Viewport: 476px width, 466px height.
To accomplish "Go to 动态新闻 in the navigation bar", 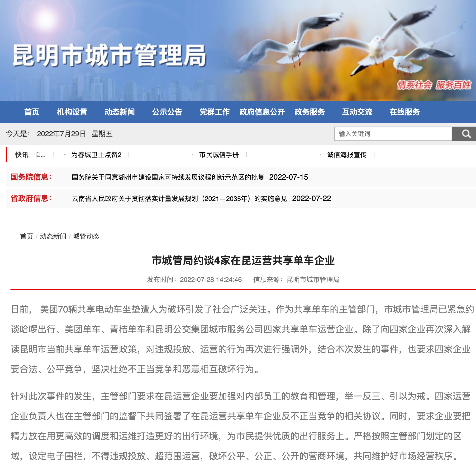I will [119, 112].
